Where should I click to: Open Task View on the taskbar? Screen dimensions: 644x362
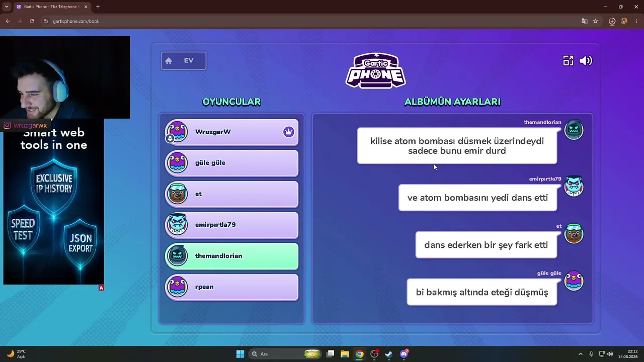click(330, 354)
